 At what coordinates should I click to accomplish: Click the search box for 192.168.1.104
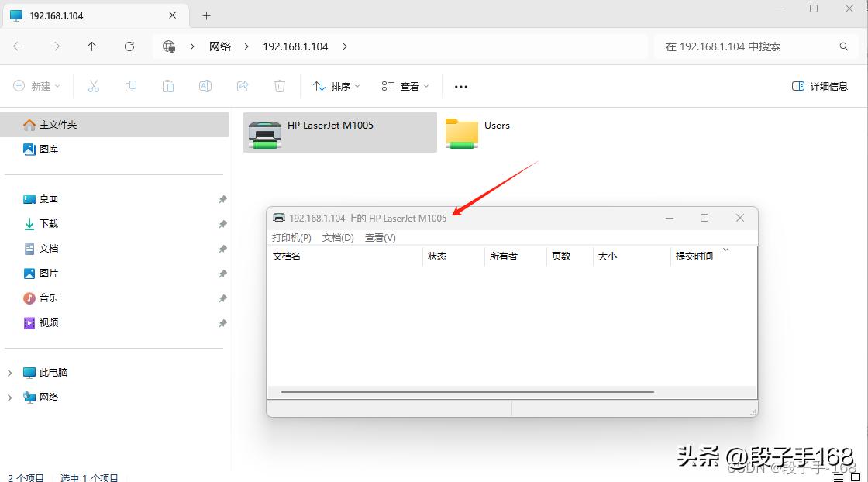(744, 46)
